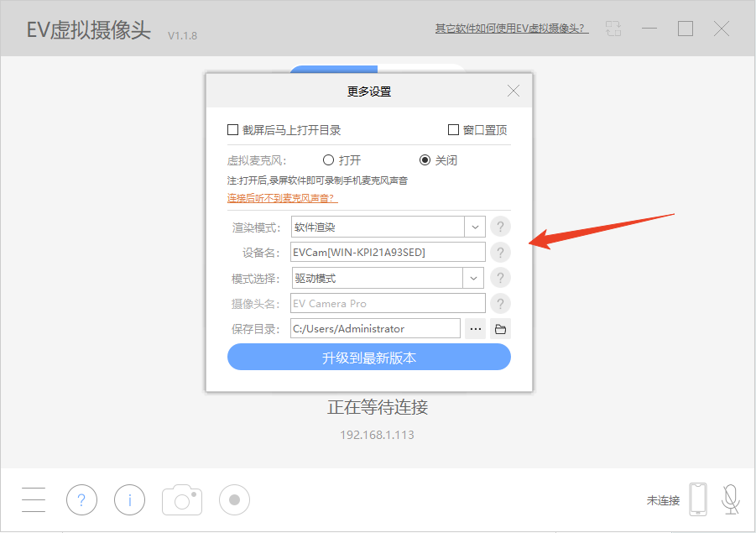Click the 升级到最新版本 button
The height and width of the screenshot is (533, 756).
point(368,358)
